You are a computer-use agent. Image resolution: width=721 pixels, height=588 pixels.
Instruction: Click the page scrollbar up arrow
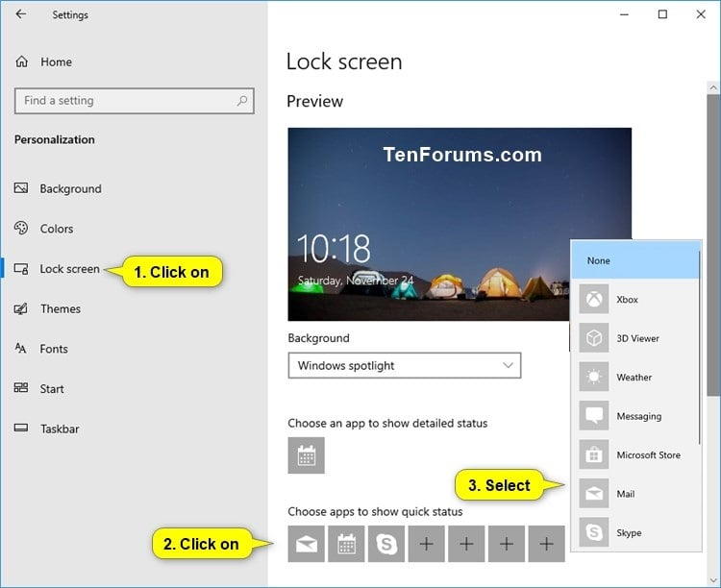coord(713,87)
